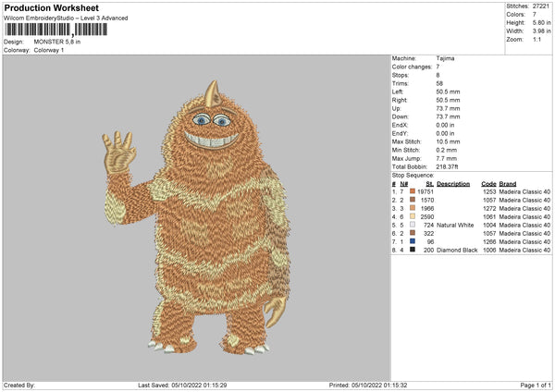
Task: Click the Zoom value '1:1'
Action: coord(536,39)
